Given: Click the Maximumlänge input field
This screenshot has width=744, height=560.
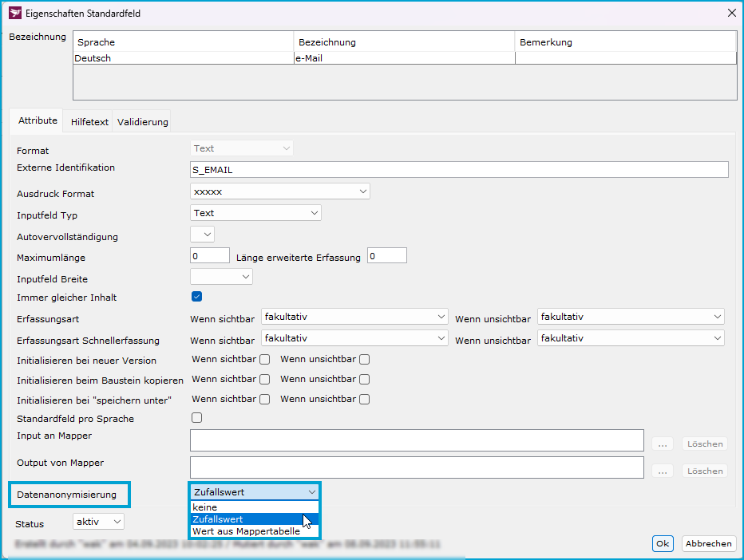Looking at the screenshot, I should click(210, 256).
